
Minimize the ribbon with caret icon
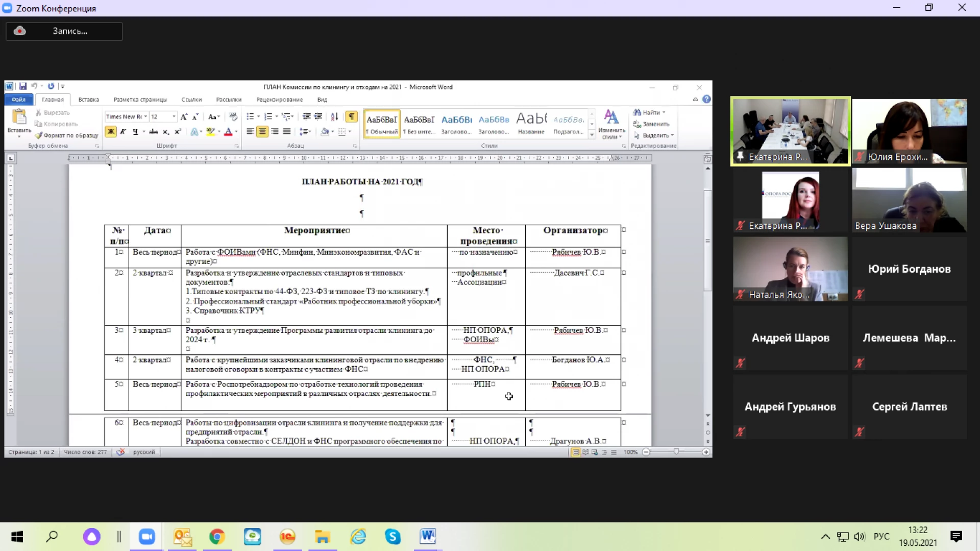tap(695, 100)
